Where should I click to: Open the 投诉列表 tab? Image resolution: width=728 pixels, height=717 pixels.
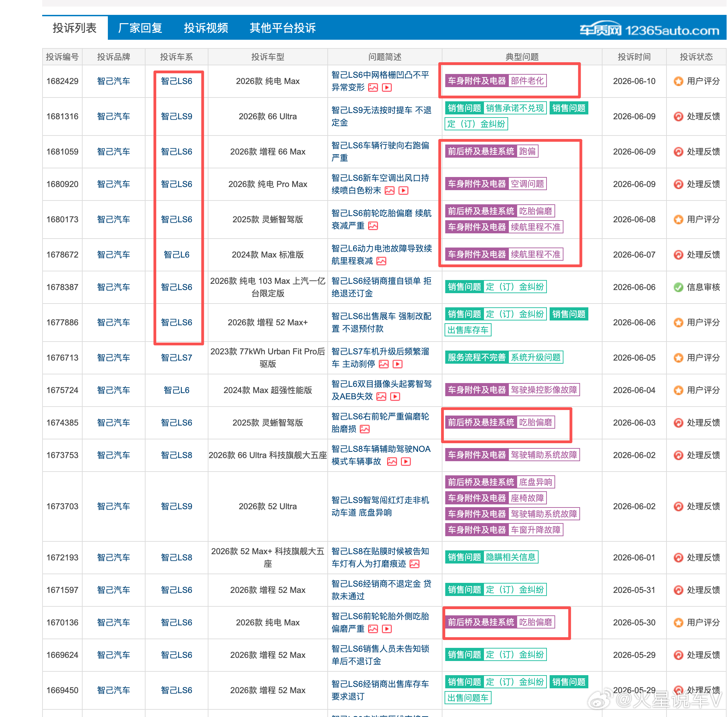click(x=75, y=28)
